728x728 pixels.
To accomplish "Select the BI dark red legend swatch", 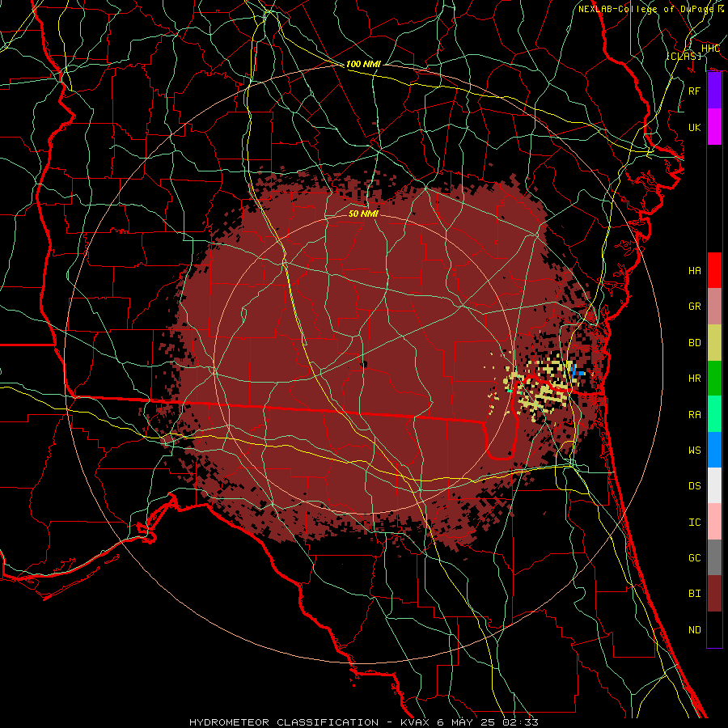I will (714, 594).
